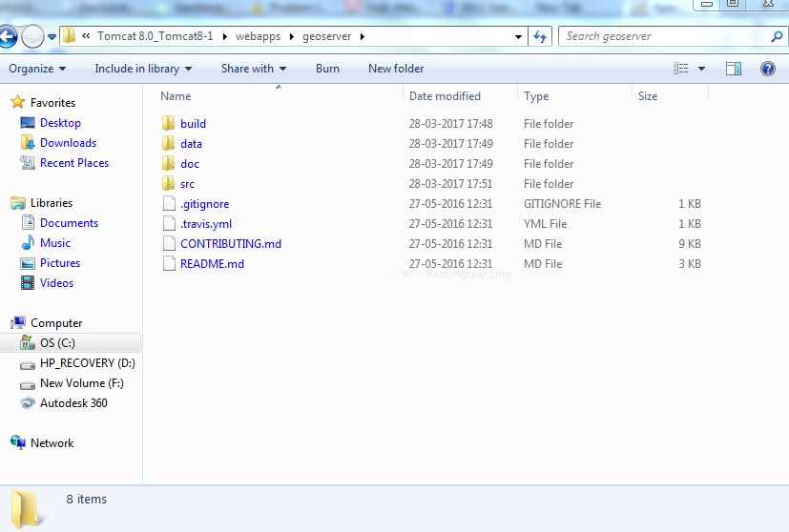Sort by the Date modified column header

pos(445,96)
